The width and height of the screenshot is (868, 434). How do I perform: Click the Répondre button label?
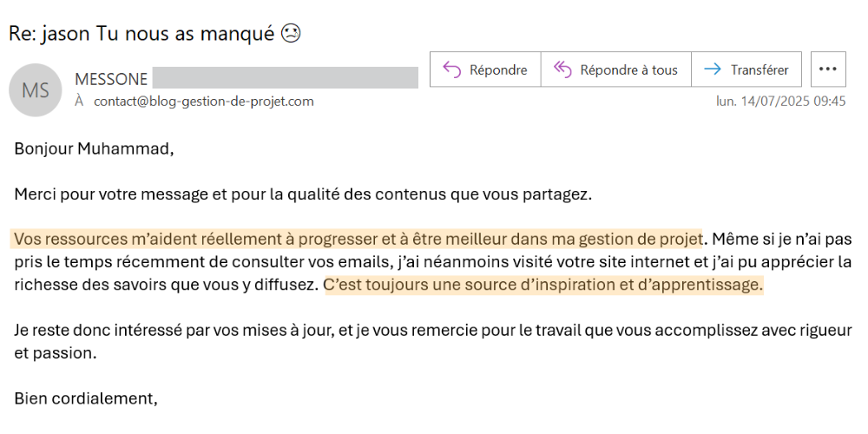[498, 70]
